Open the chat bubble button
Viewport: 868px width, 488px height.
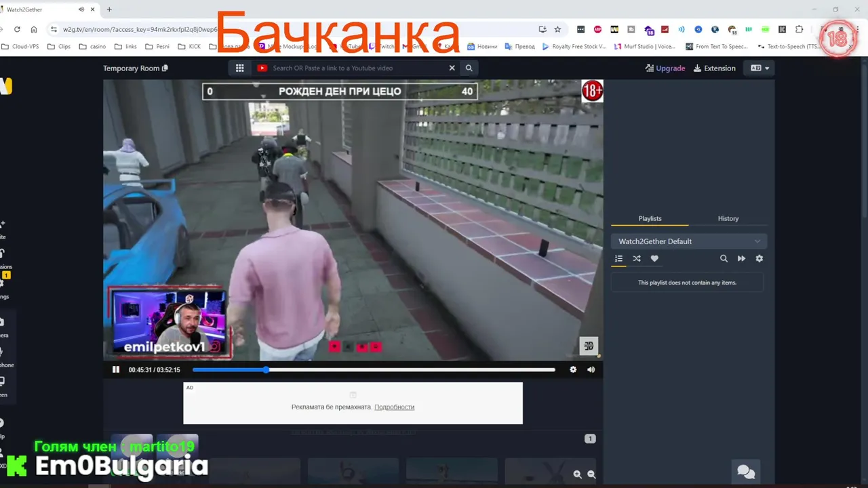point(746,472)
